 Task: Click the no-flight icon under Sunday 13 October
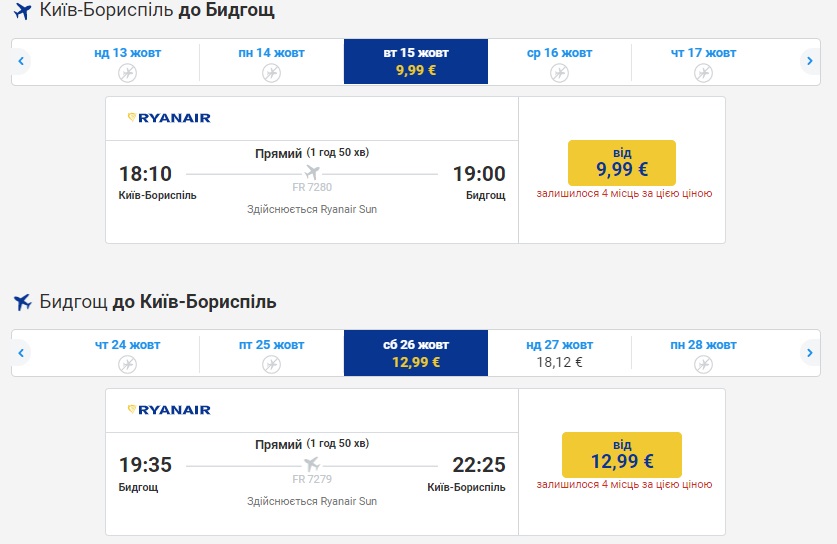click(x=127, y=72)
